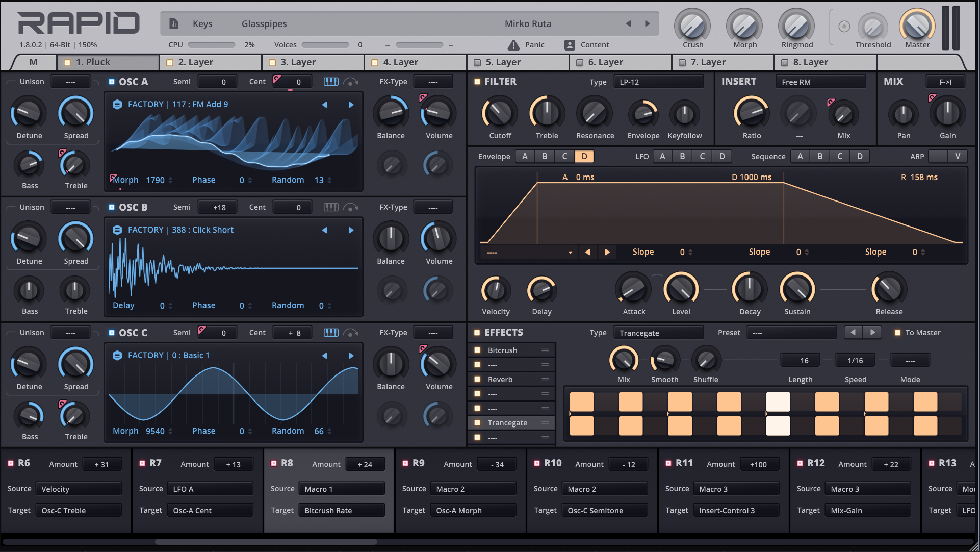This screenshot has width=980, height=552.
Task: Go to previous envelope preset arrow
Action: click(x=587, y=252)
